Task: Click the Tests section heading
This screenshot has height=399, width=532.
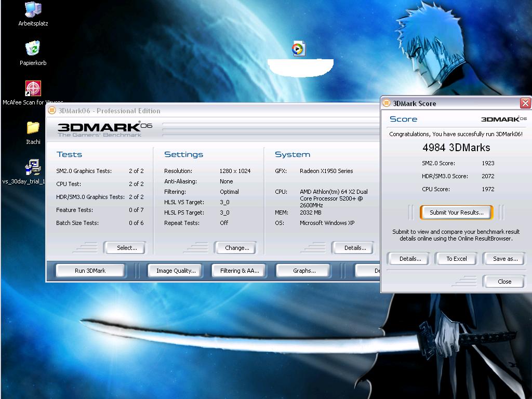Action: (69, 154)
